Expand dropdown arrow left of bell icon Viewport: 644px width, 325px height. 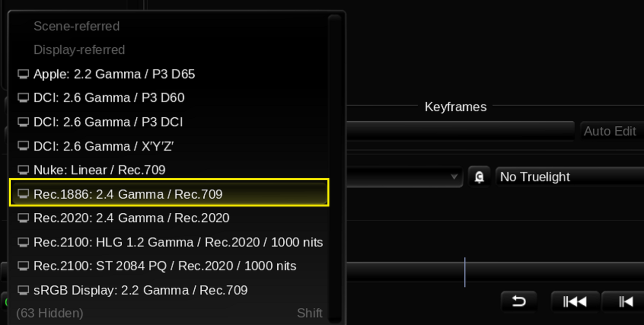454,177
